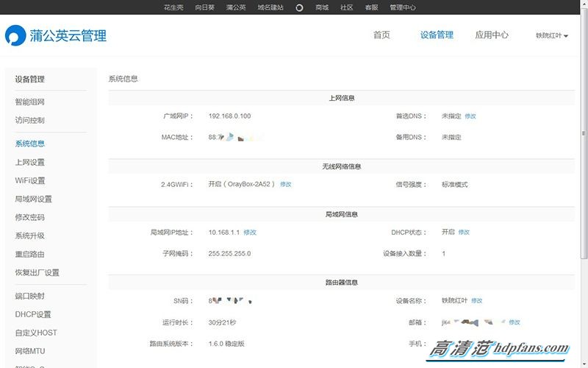Viewport: 588px width, 368px height.
Task: Open 商城 link in top bar
Action: point(322,7)
